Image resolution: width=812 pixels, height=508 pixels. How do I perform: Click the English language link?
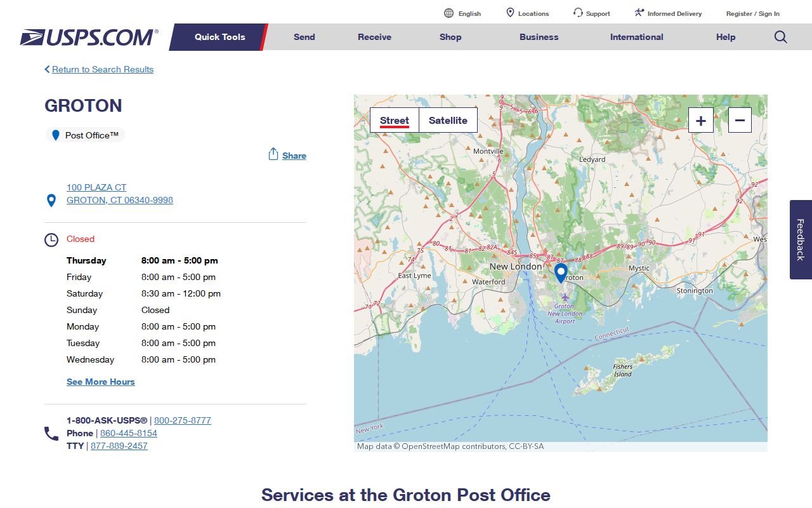(x=469, y=13)
